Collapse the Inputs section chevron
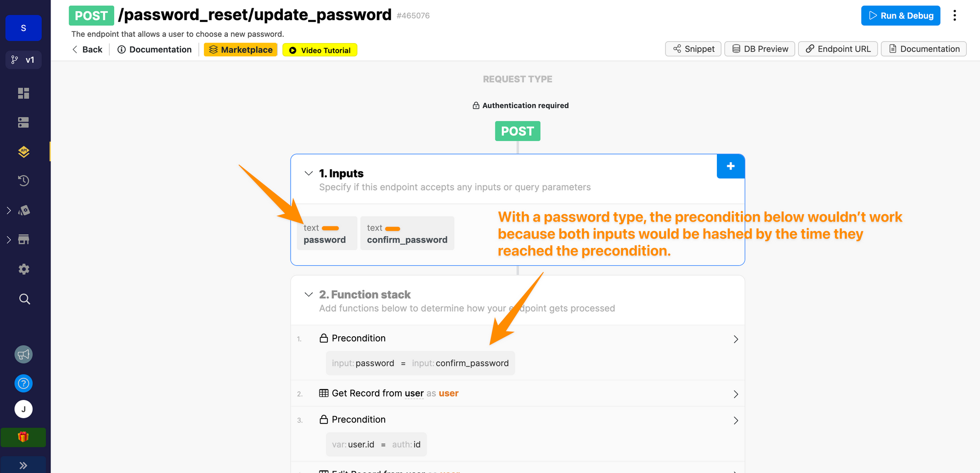 click(309, 174)
